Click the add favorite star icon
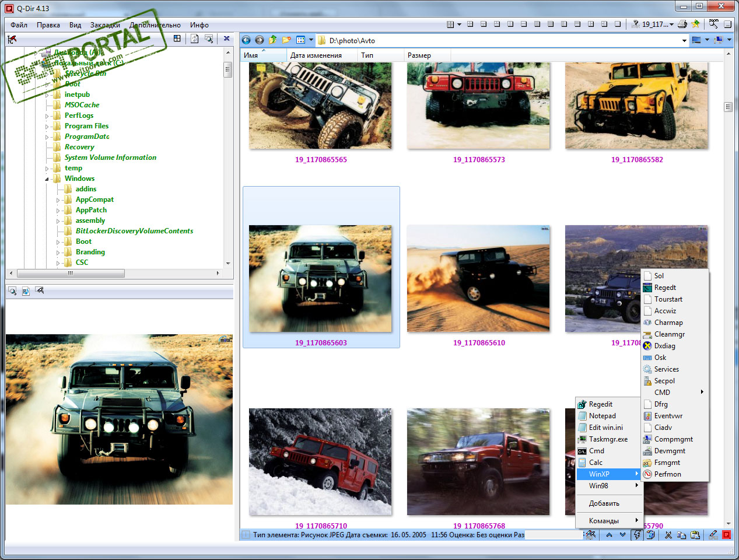This screenshot has height=560, width=739. click(695, 24)
